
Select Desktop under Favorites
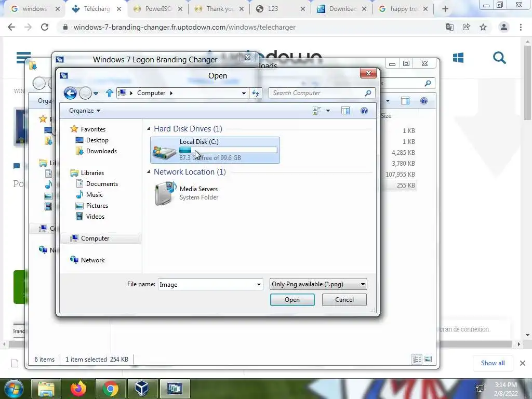97,140
